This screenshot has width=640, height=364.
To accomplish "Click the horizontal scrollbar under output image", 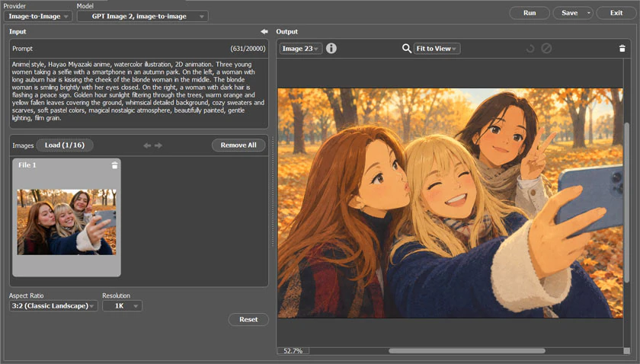I will [x=466, y=351].
